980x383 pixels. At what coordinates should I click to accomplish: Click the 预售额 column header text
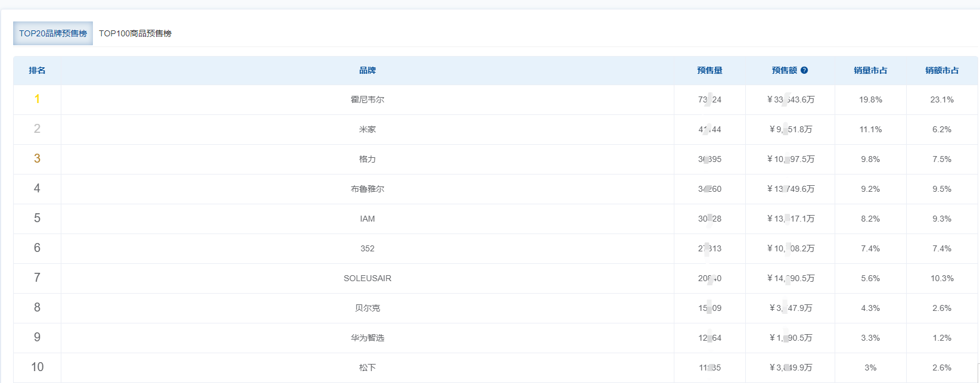785,70
